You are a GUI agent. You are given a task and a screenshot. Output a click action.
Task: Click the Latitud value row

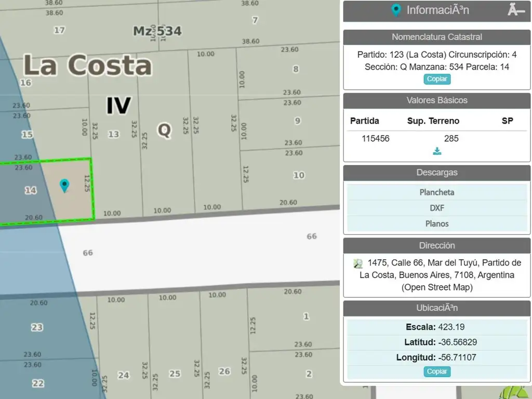coord(437,342)
